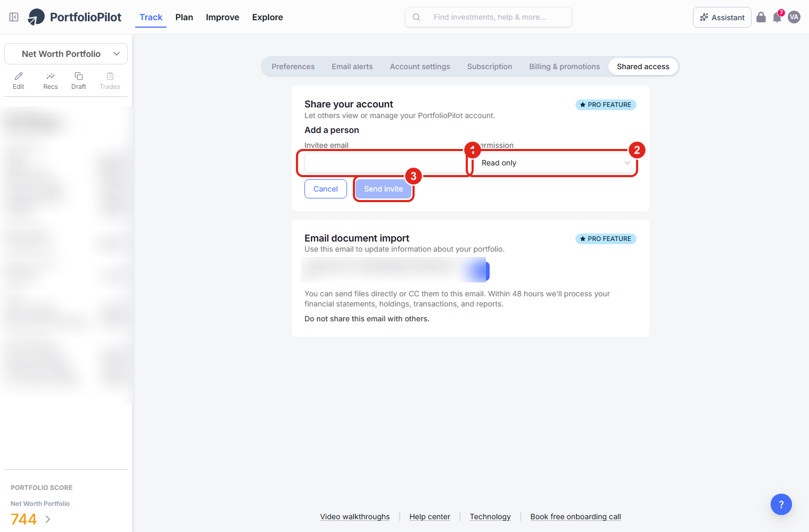
Task: Open Help center link
Action: [430, 517]
